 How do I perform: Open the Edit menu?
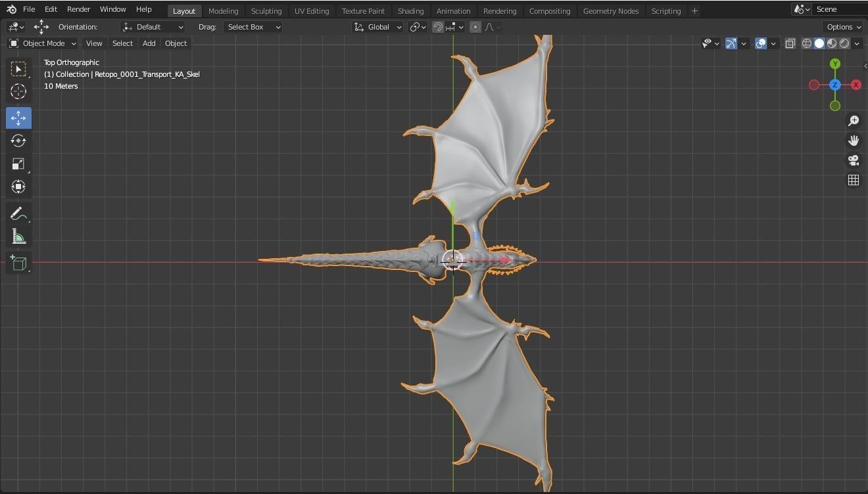[x=51, y=9]
